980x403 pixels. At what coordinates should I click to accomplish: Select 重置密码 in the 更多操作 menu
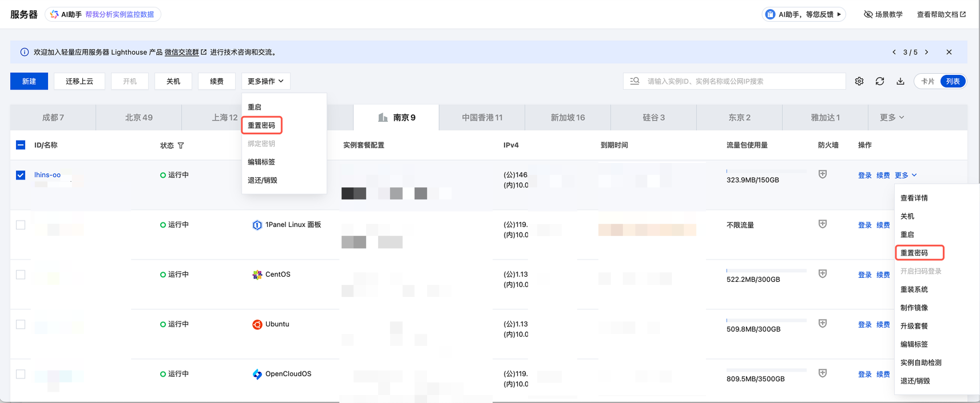pyautogui.click(x=261, y=125)
